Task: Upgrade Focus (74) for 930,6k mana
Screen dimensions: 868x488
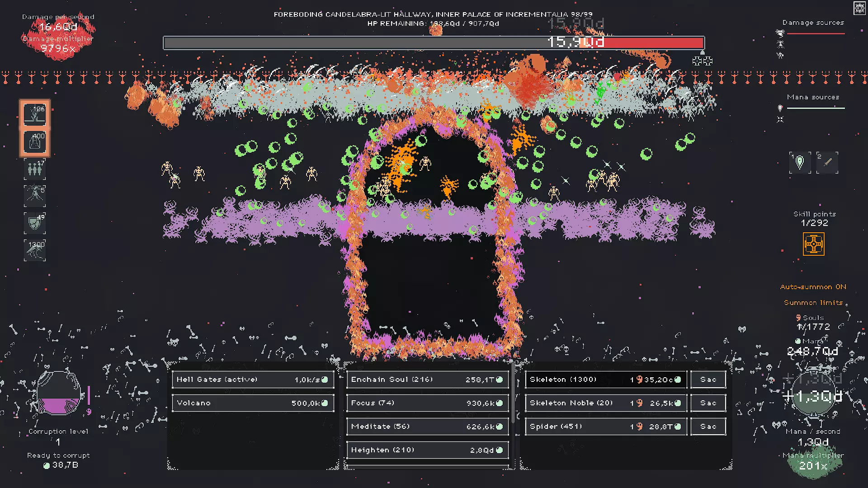Action: 427,403
